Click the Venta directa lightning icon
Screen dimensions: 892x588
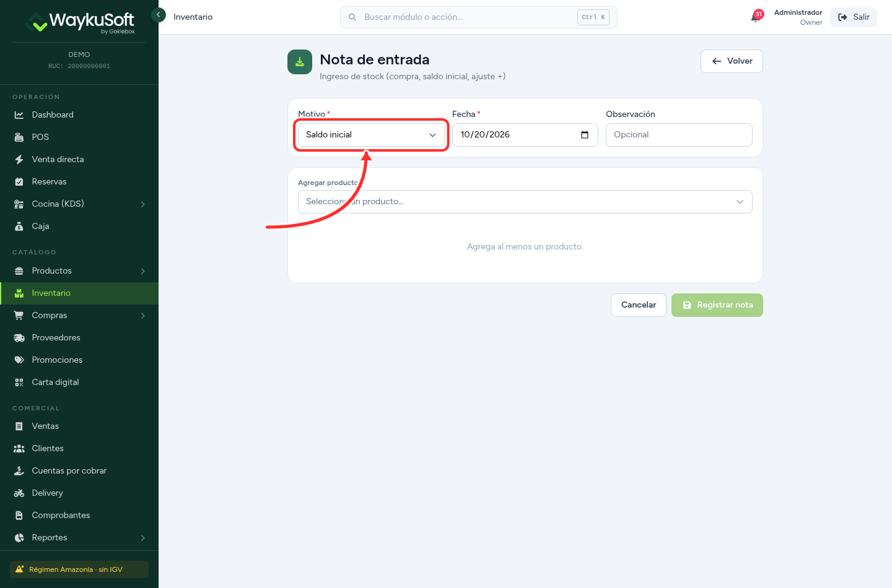[x=19, y=160]
